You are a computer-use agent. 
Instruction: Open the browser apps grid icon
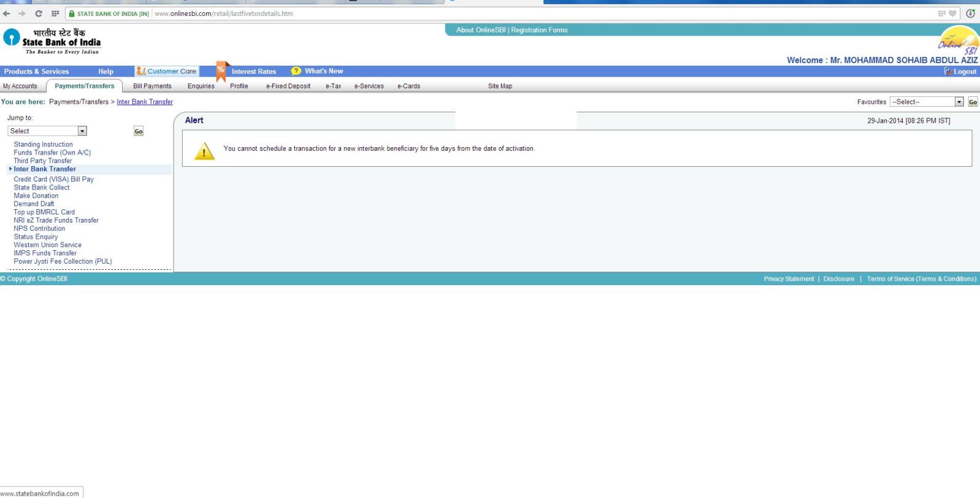pyautogui.click(x=55, y=13)
